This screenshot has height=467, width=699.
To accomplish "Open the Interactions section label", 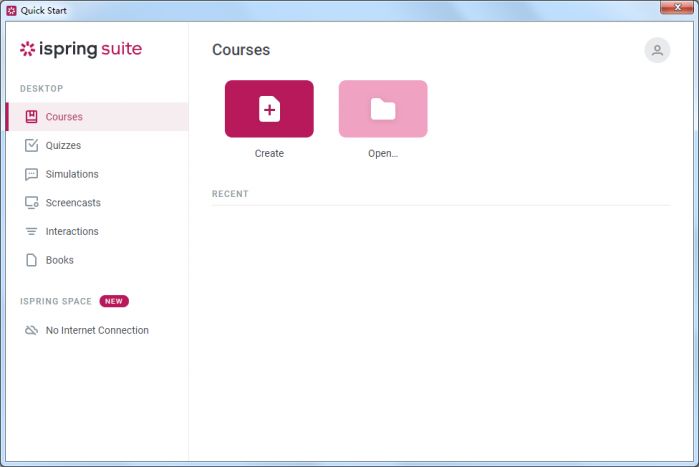I will (x=72, y=231).
